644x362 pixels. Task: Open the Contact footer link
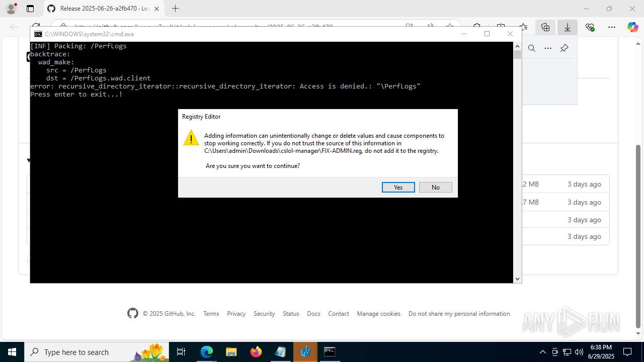tap(338, 313)
